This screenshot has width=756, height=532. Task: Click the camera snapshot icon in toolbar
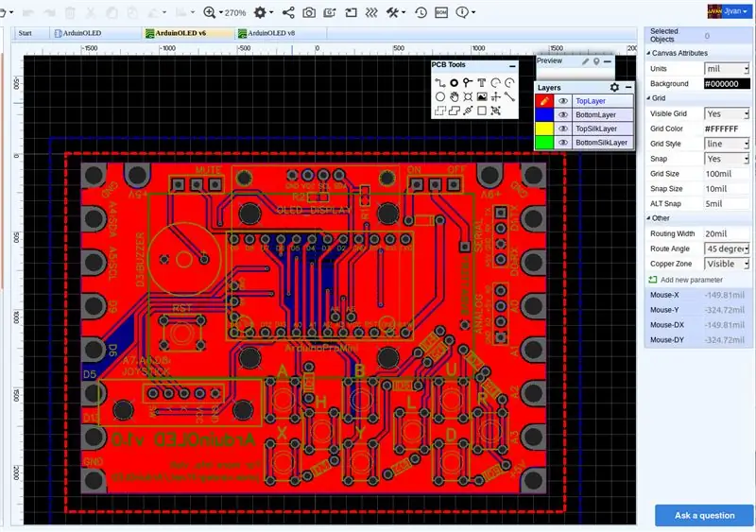click(x=309, y=12)
